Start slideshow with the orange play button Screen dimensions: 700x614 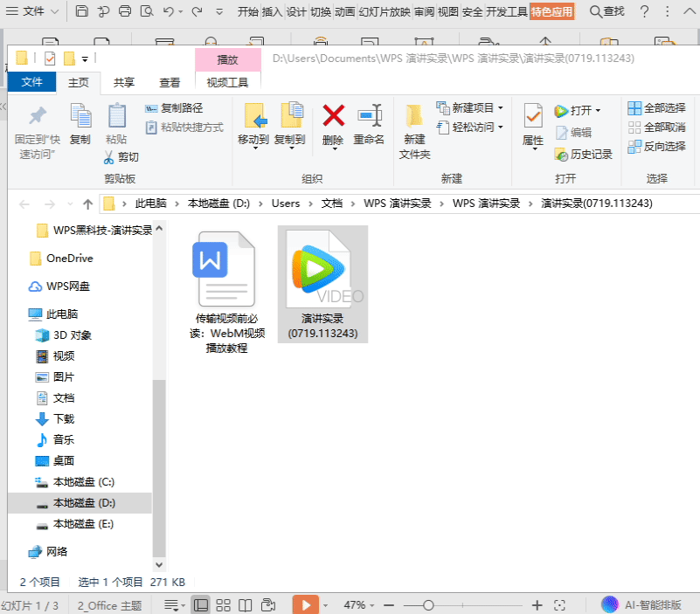point(306,605)
